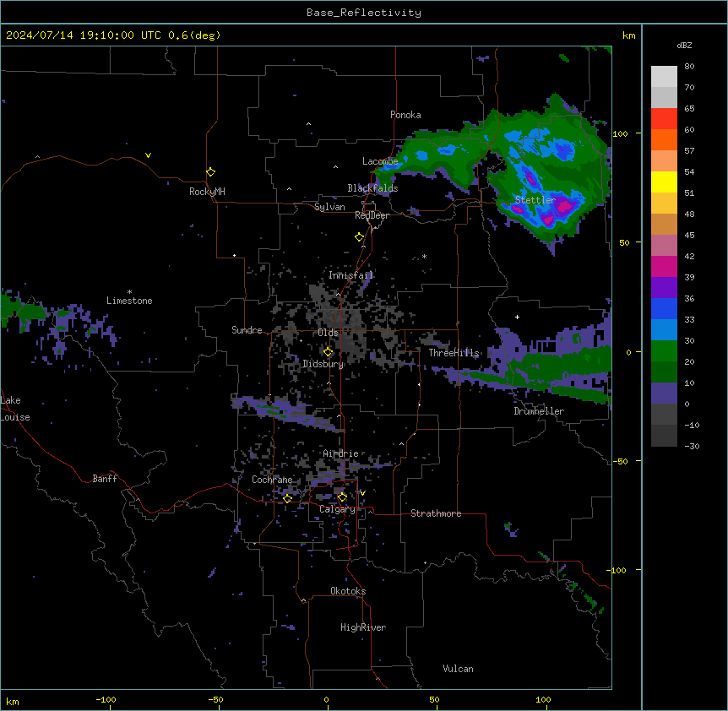Click the yellow diamond marker south of RedDeer
The height and width of the screenshot is (711, 728).
click(x=359, y=237)
